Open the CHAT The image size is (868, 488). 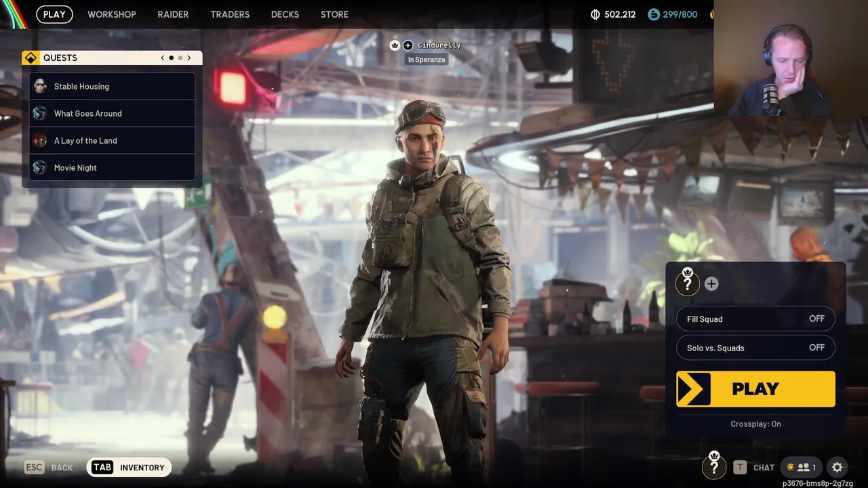[764, 468]
